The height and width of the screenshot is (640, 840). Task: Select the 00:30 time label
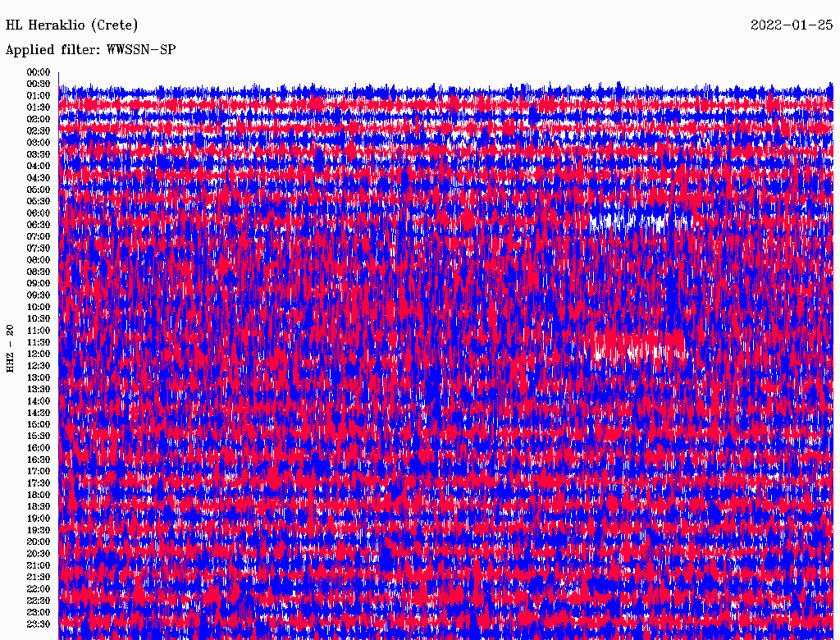click(39, 85)
